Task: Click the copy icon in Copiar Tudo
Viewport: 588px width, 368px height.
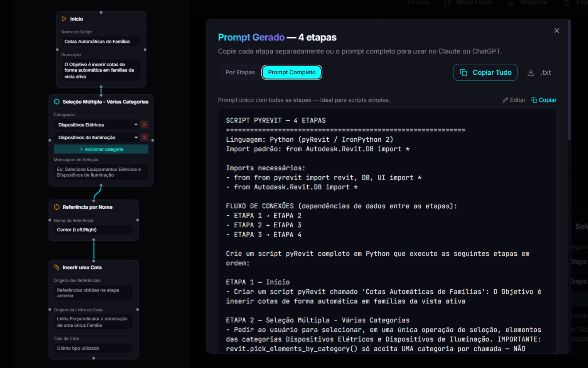Action: (463, 72)
